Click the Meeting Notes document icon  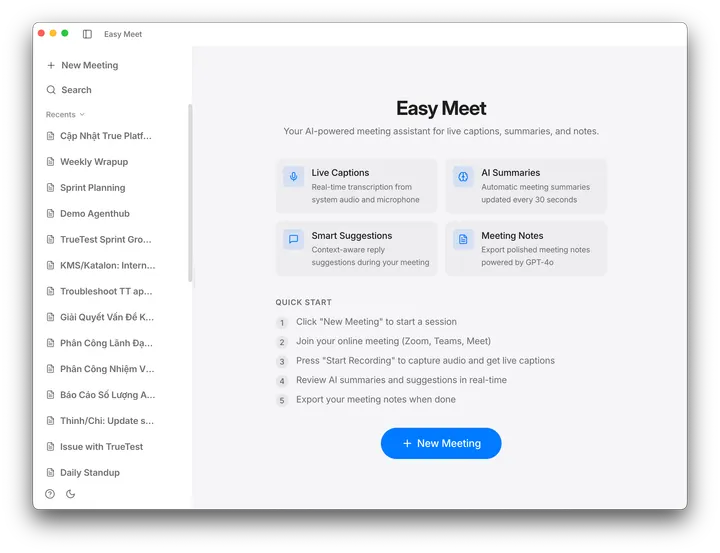click(463, 239)
